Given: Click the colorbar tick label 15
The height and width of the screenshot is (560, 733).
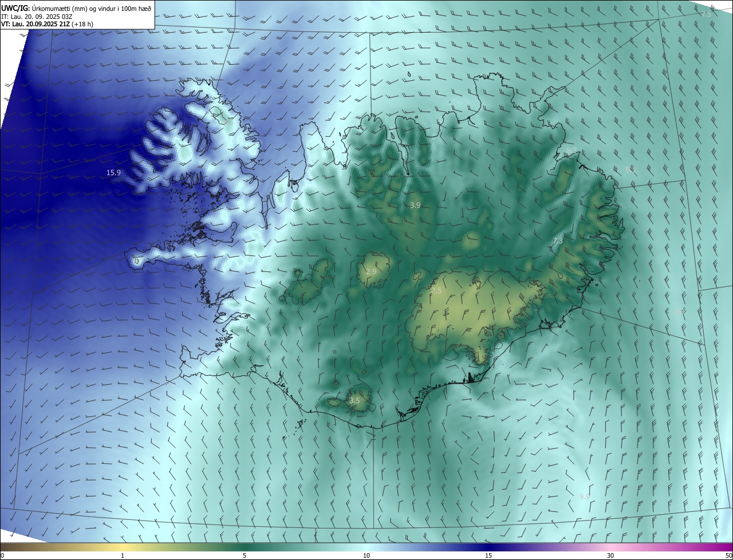Looking at the screenshot, I should tap(488, 555).
